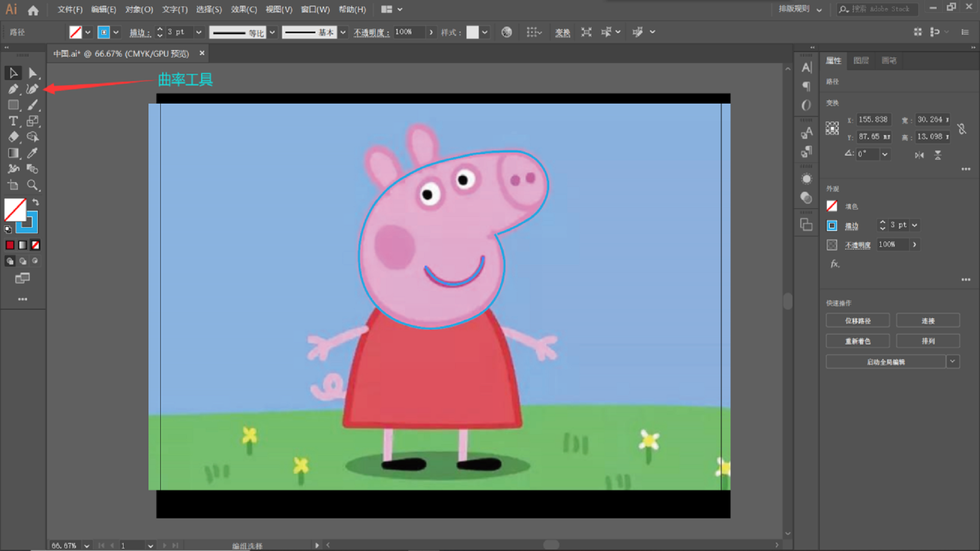This screenshot has width=980, height=551.
Task: Click the 位移路径 button
Action: pos(857,321)
